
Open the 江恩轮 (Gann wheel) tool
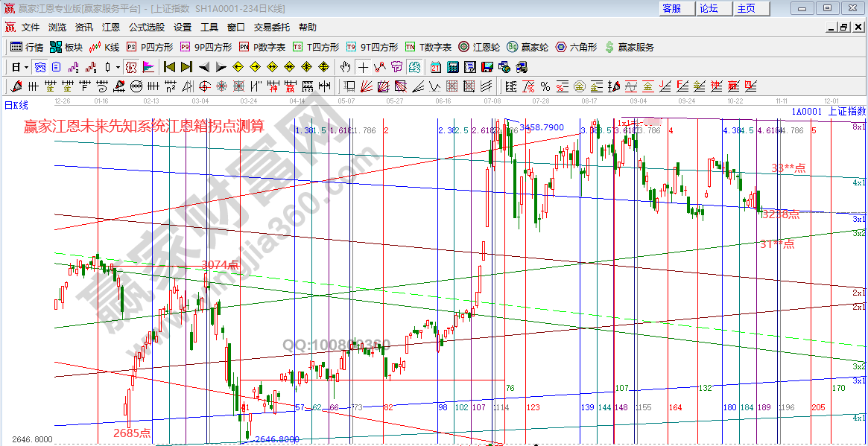(x=480, y=47)
